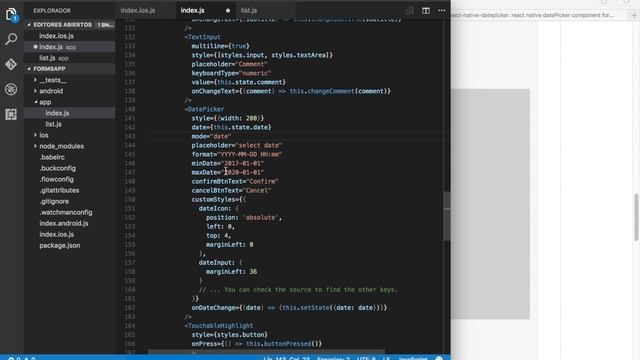The height and width of the screenshot is (360, 640).
Task: Click the split editor icon
Action: 426,11
